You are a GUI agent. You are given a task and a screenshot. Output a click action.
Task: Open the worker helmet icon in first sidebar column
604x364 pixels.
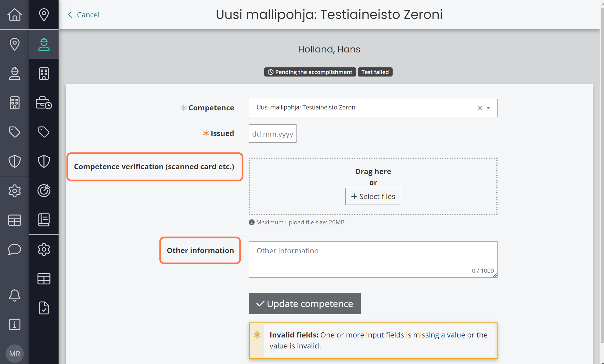click(x=15, y=73)
